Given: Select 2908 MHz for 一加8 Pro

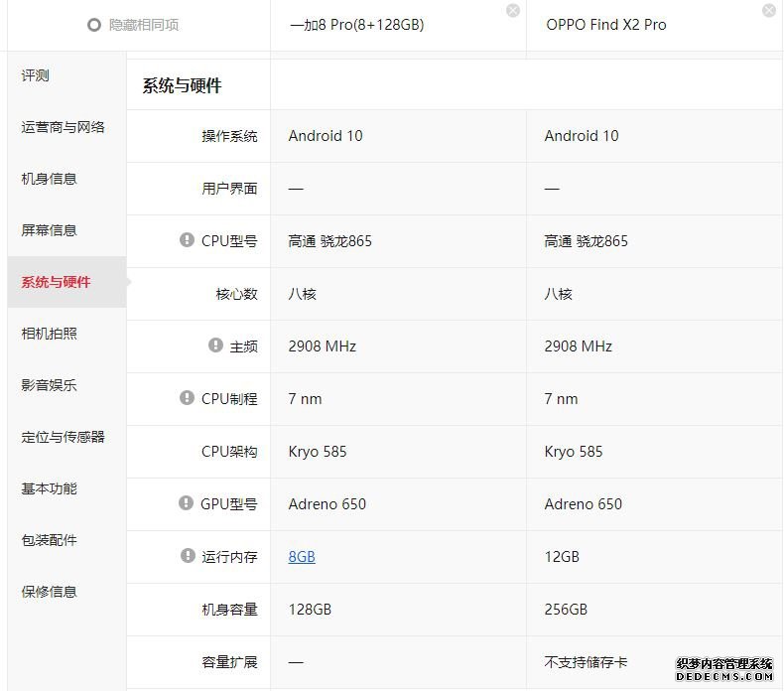Looking at the screenshot, I should coord(323,346).
